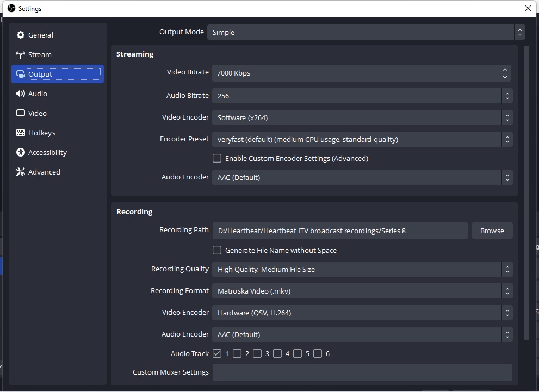Screen dimensions: 539x392
Task: Decrease Video Bitrate with down arrow
Action: coord(505,77)
